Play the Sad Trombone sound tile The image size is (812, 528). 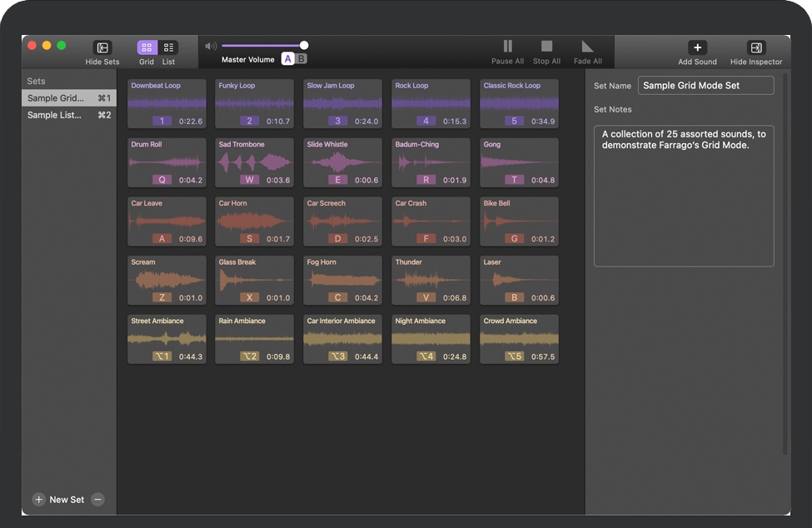pos(254,162)
